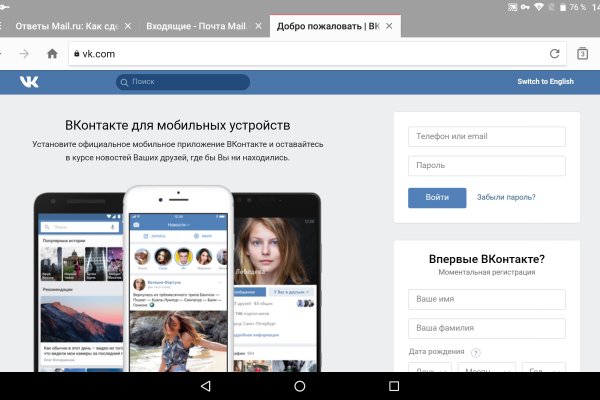The image size is (600, 400).
Task: Focus the Телефон или email field
Action: click(487, 137)
